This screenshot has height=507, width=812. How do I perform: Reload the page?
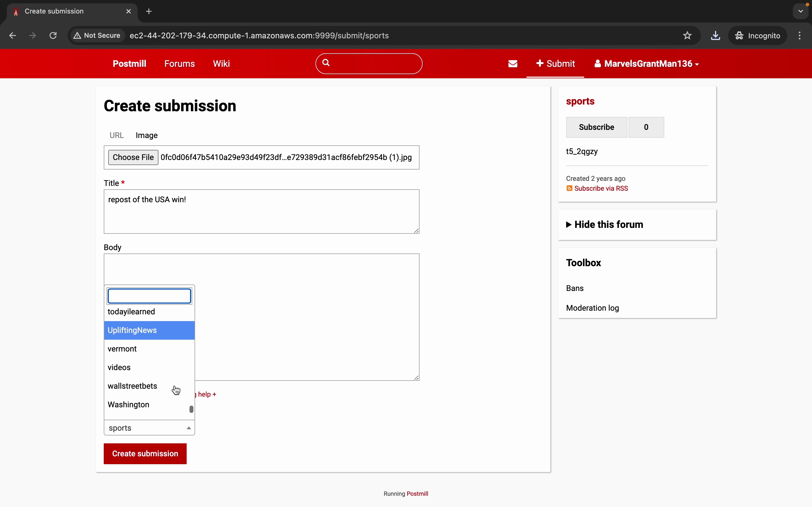pos(53,35)
